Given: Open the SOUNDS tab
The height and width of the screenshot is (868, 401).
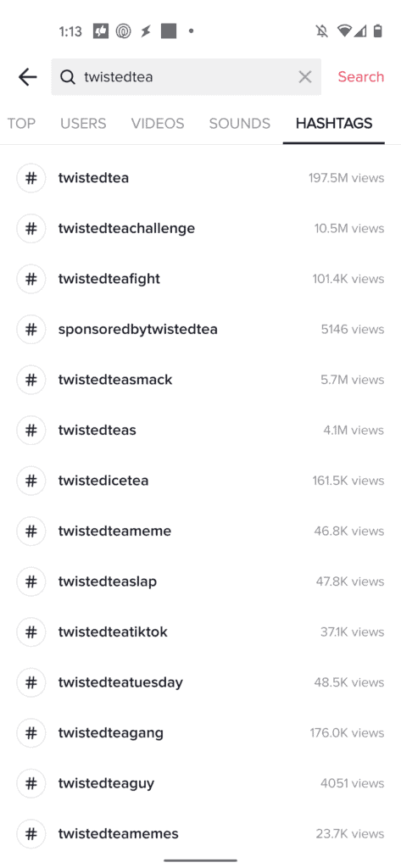Looking at the screenshot, I should point(240,124).
